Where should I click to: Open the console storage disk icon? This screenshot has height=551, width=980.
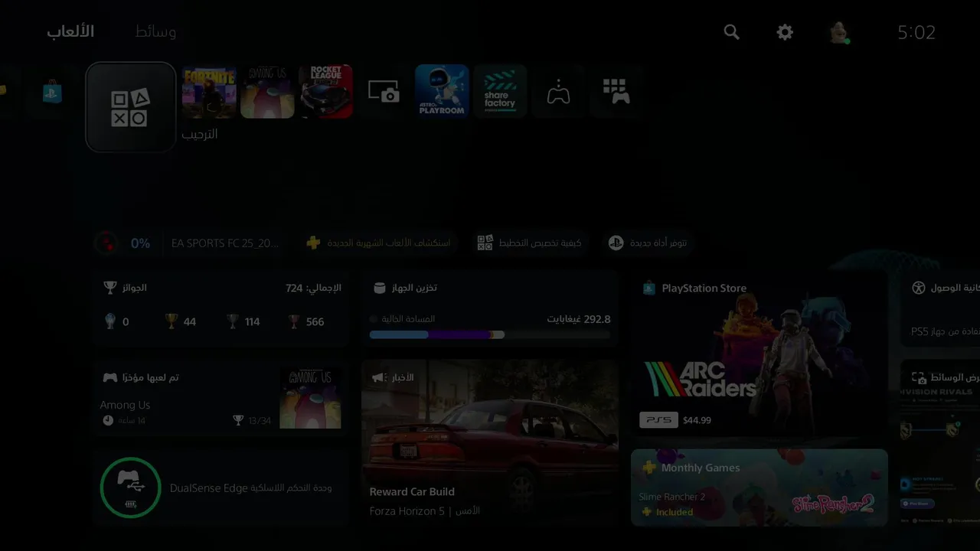point(379,288)
